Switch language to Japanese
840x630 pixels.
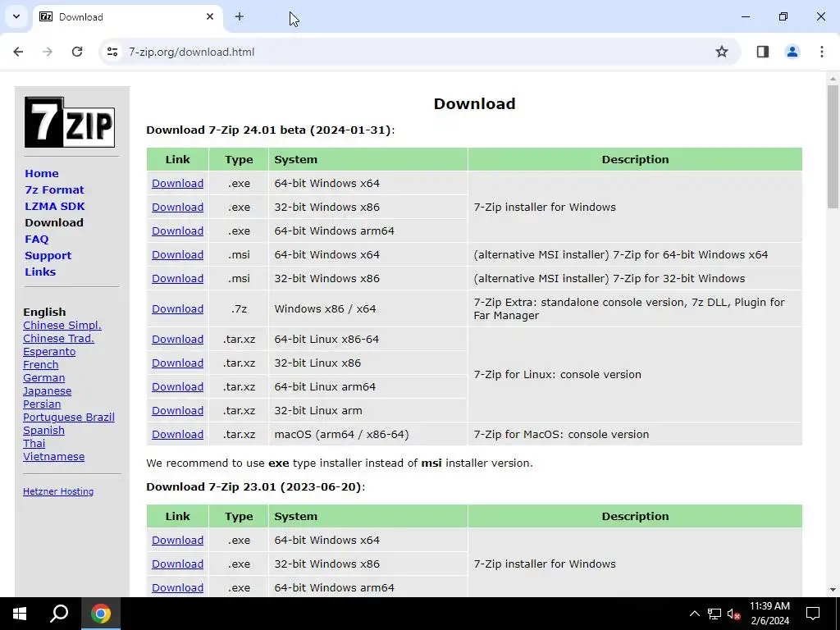click(47, 391)
